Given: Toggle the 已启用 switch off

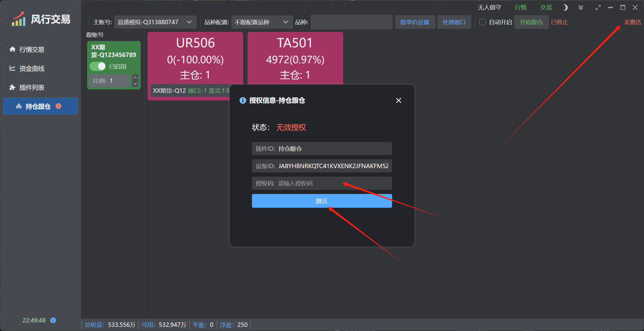Looking at the screenshot, I should click(98, 66).
